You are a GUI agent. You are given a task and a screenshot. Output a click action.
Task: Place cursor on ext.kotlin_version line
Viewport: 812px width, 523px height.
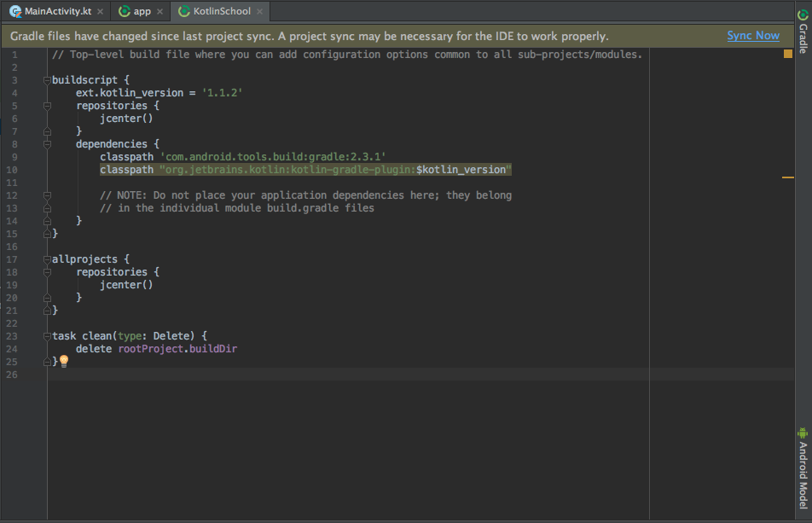(x=159, y=93)
